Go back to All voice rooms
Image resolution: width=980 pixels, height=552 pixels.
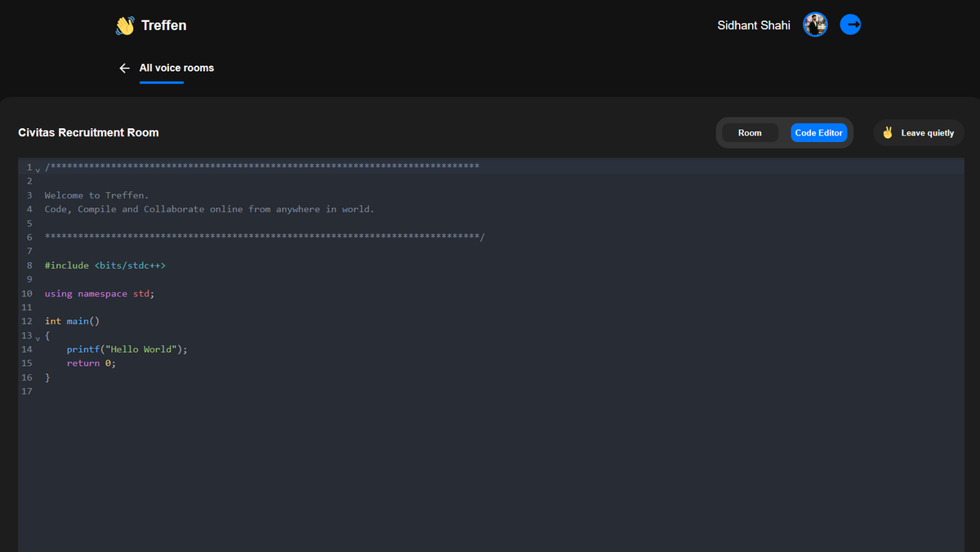coord(176,68)
